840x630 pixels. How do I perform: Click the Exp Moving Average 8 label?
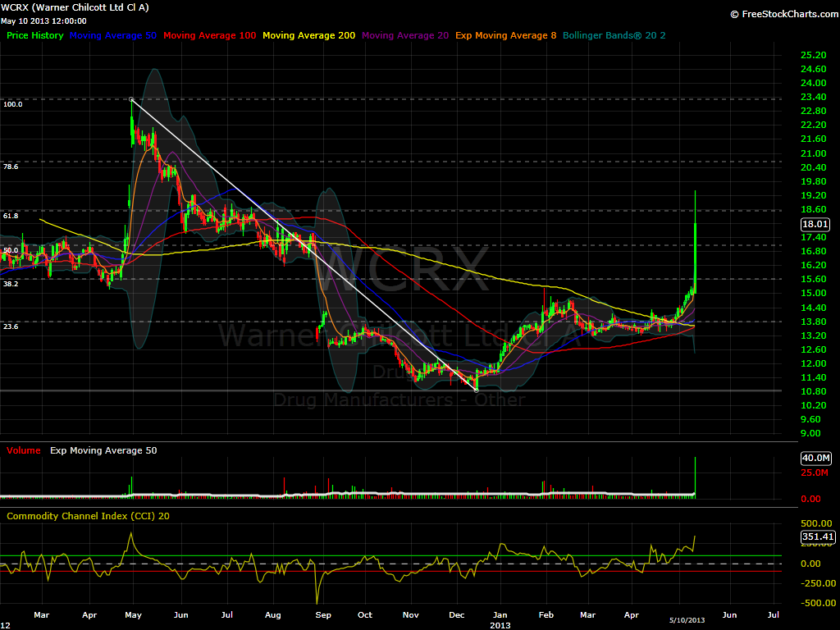click(505, 35)
